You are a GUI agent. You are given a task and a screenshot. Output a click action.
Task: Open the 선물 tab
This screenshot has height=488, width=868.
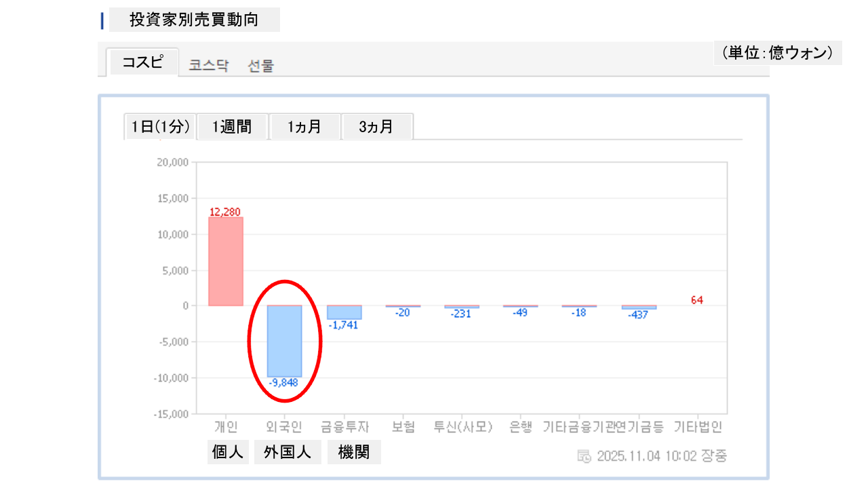pyautogui.click(x=261, y=66)
